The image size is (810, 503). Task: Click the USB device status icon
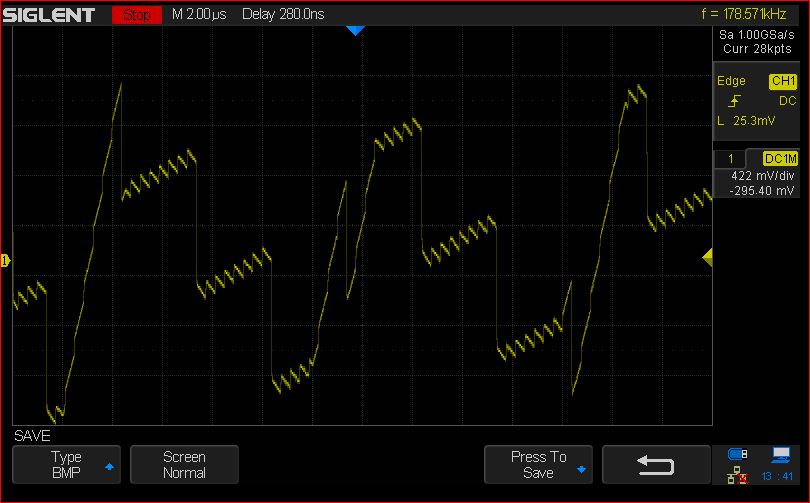click(738, 454)
